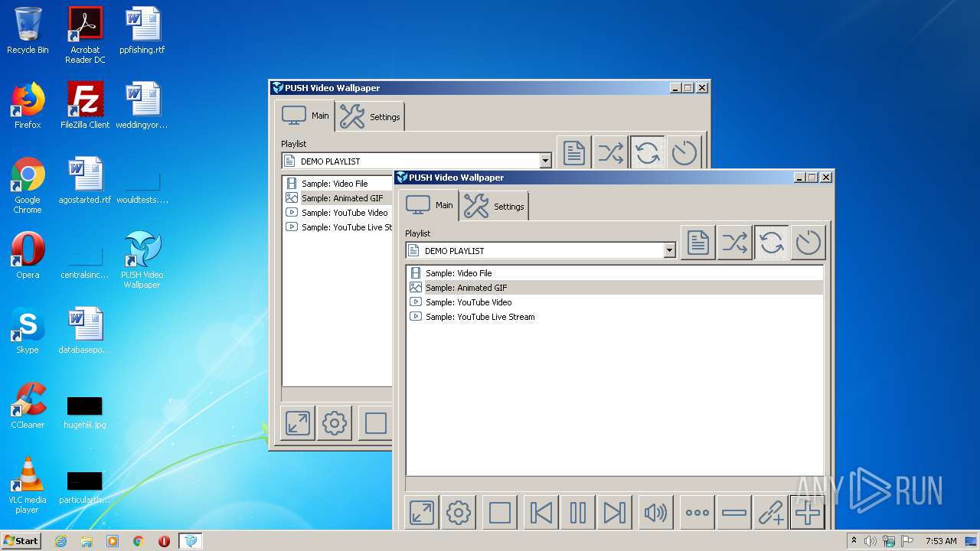Toggle repeat loop in back window

648,154
